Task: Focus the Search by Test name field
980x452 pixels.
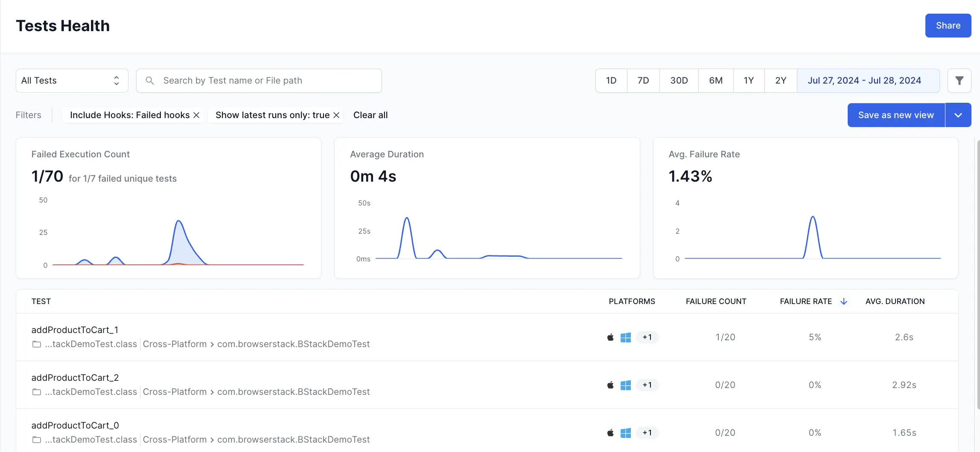Action: pos(265,81)
